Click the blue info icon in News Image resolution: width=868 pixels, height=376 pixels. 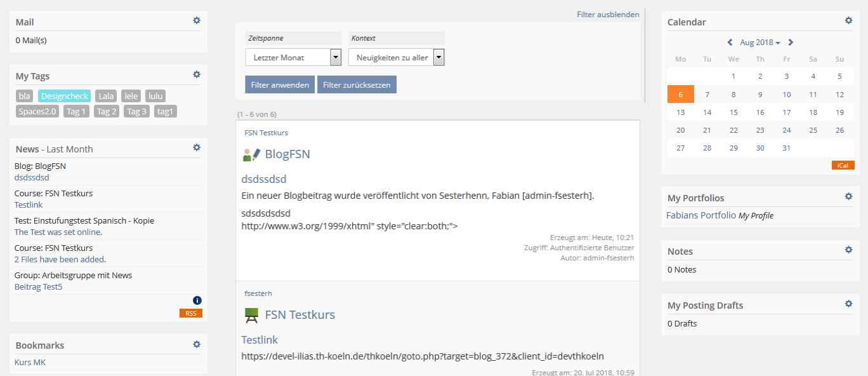click(x=197, y=300)
